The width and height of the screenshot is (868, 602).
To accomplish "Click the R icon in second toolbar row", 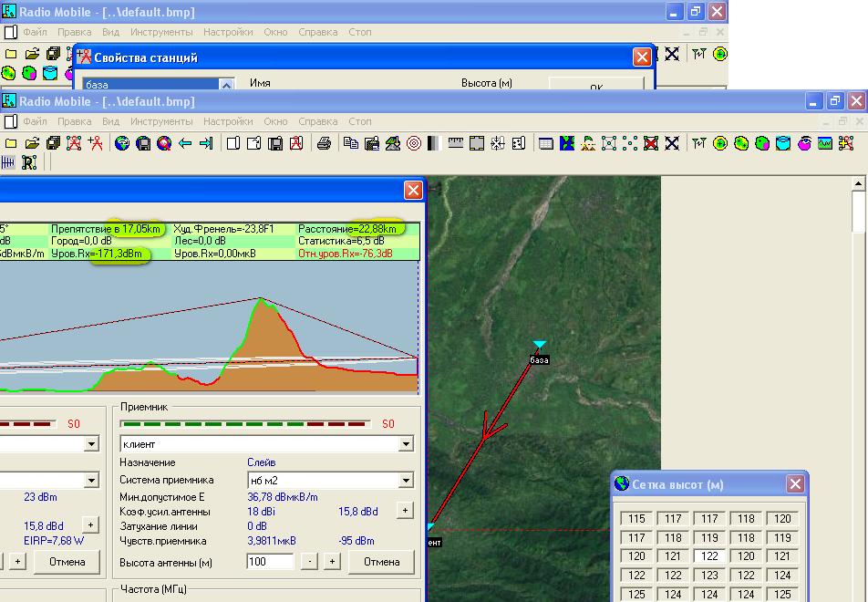I will pos(29,162).
